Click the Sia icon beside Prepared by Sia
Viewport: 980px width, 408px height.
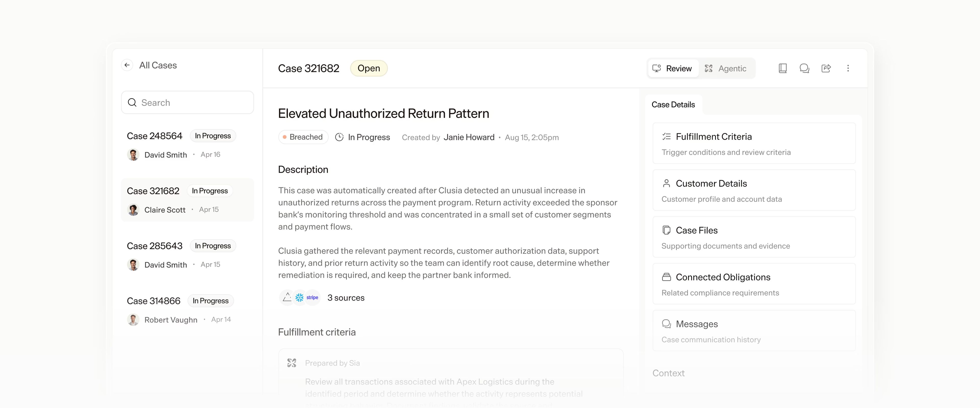[x=292, y=363]
